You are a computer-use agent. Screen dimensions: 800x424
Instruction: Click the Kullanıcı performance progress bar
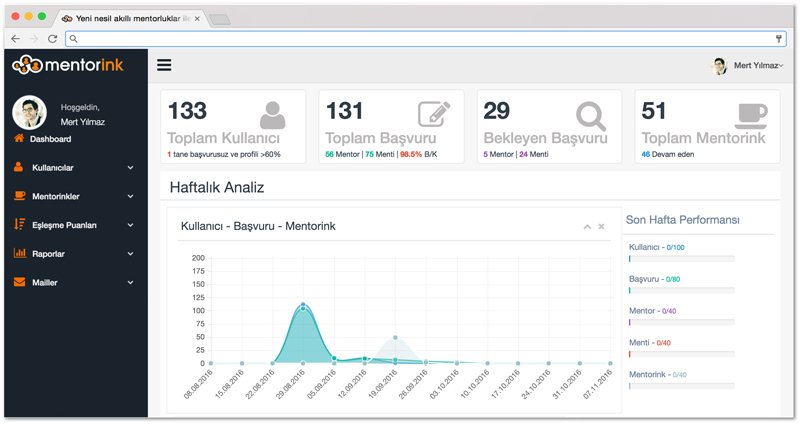[681, 258]
